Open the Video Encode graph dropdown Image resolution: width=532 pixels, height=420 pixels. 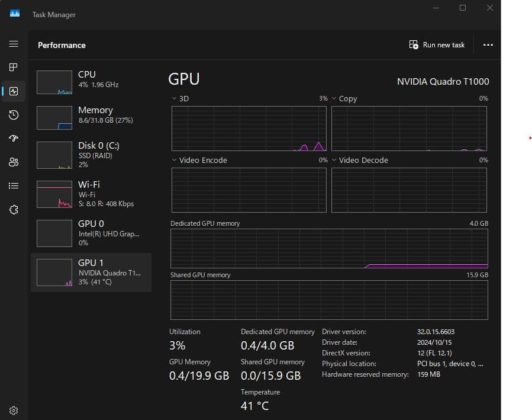click(174, 160)
